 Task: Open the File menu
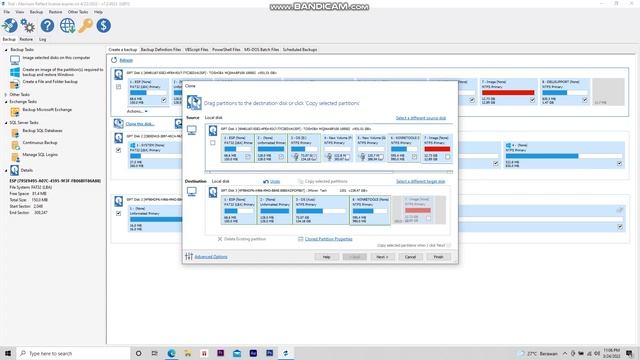tap(7, 12)
